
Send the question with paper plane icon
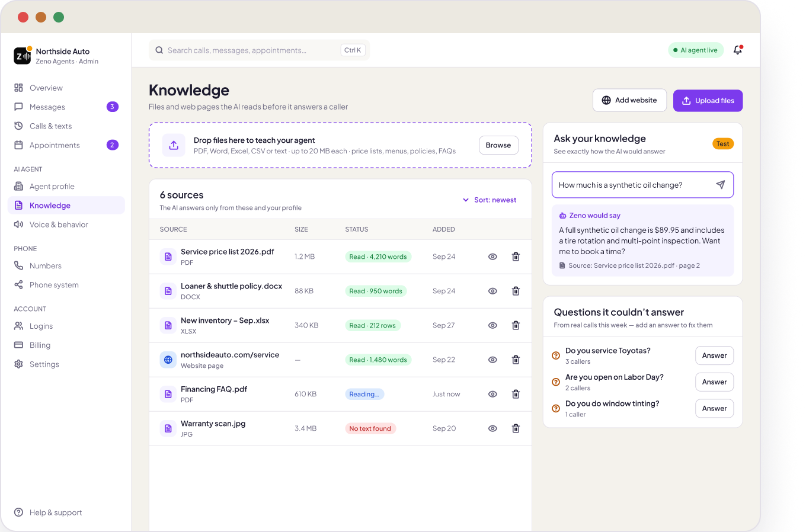coord(720,185)
